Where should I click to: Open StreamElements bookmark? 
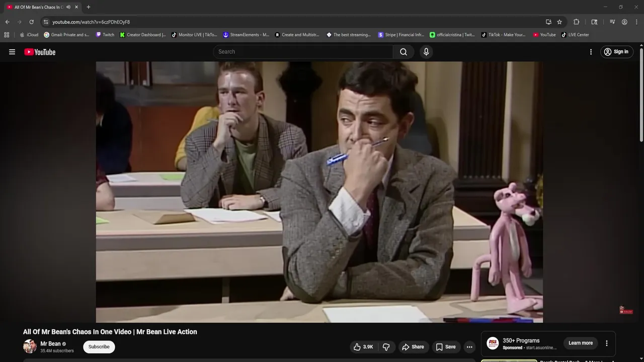[247, 35]
